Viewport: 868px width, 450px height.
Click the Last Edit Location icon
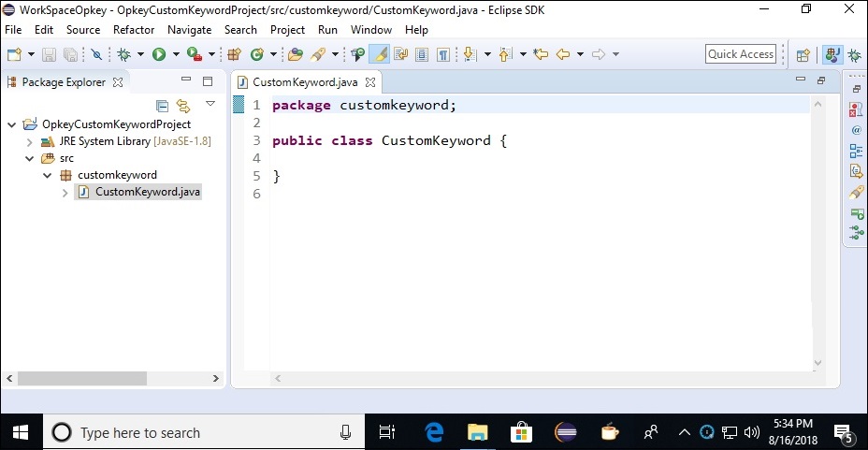point(541,54)
